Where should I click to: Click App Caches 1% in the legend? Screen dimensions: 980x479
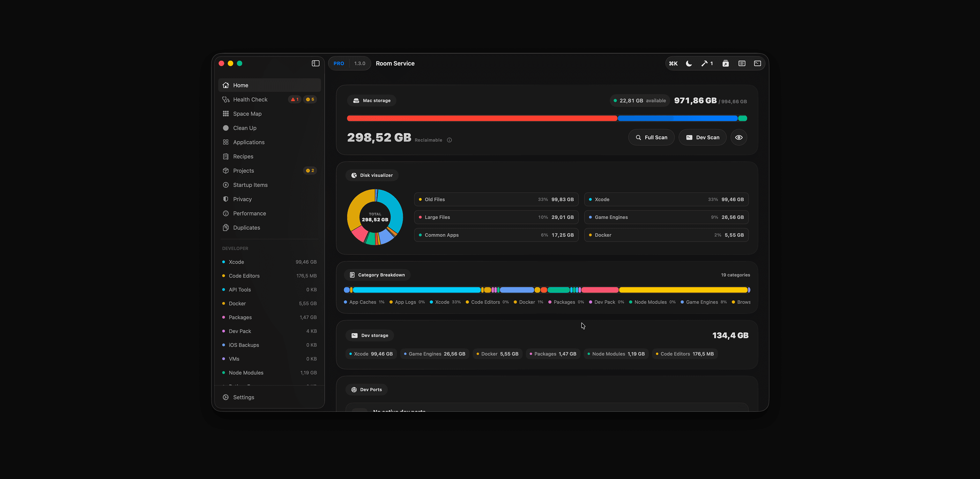pyautogui.click(x=364, y=302)
